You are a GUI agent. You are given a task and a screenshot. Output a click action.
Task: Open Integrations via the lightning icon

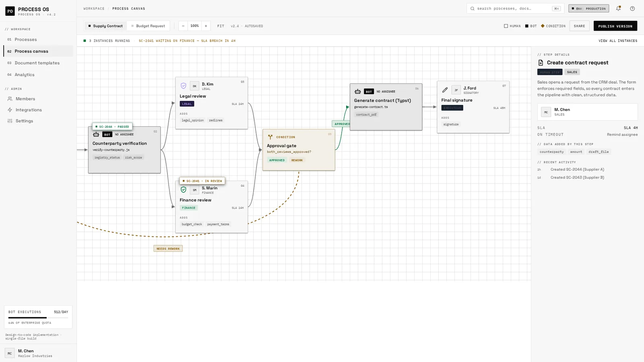pos(10,110)
